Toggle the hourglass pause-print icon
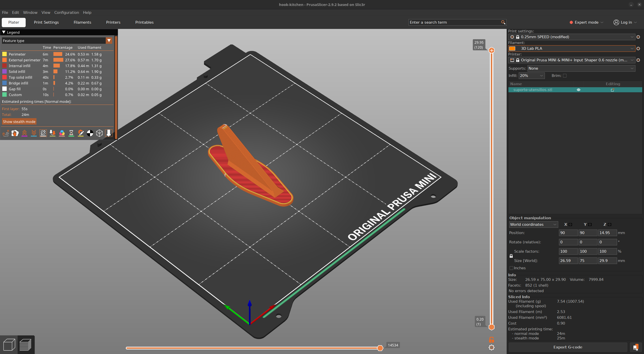644x354 pixels. click(x=71, y=133)
